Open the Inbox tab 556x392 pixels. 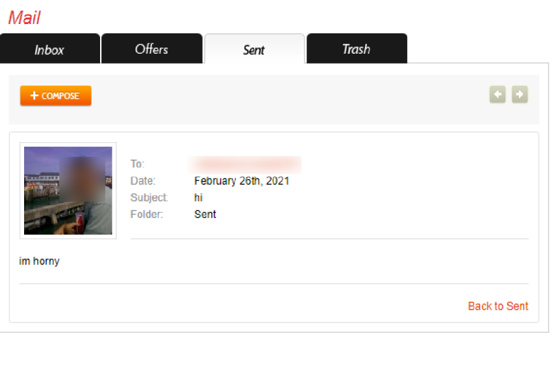49,49
